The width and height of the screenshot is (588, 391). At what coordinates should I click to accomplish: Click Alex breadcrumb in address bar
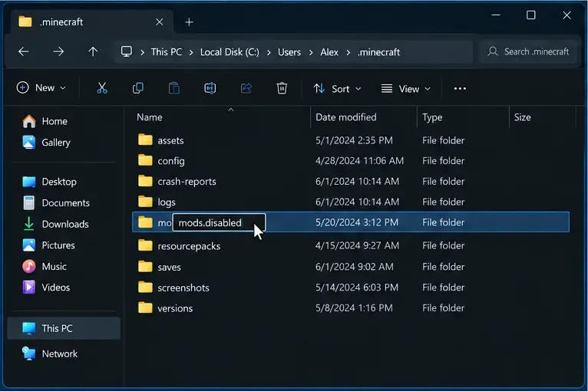pyautogui.click(x=329, y=51)
